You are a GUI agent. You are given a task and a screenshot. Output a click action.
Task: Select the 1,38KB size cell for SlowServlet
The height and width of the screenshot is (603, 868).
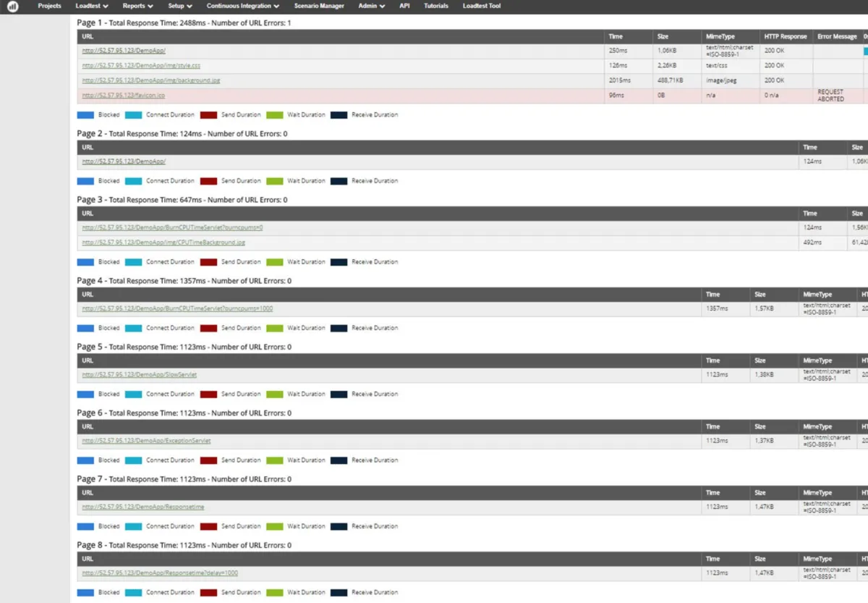pyautogui.click(x=774, y=375)
